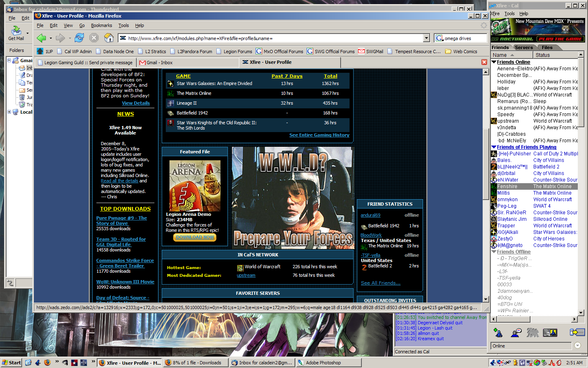Click the andural69 friend link
The height and width of the screenshot is (368, 588).
370,215
